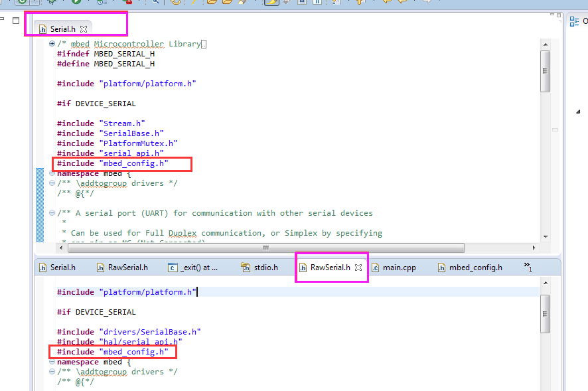
Task: Select the Serial.h tab in the top editor
Action: click(x=62, y=29)
